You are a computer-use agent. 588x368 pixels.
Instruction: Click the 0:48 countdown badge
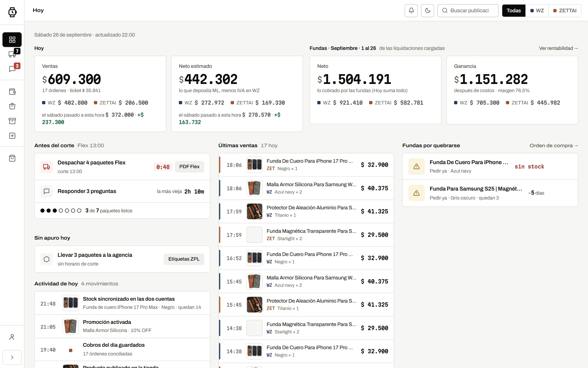[x=163, y=167]
